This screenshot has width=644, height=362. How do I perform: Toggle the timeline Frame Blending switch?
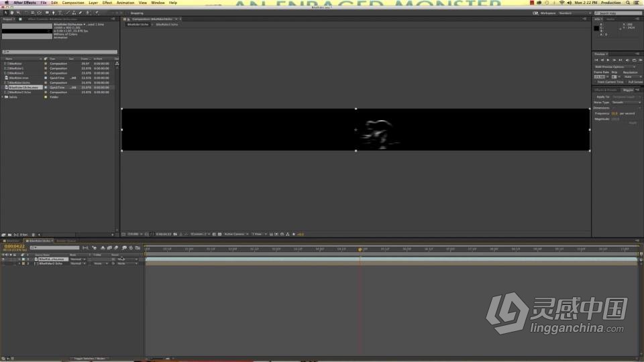[x=109, y=247]
